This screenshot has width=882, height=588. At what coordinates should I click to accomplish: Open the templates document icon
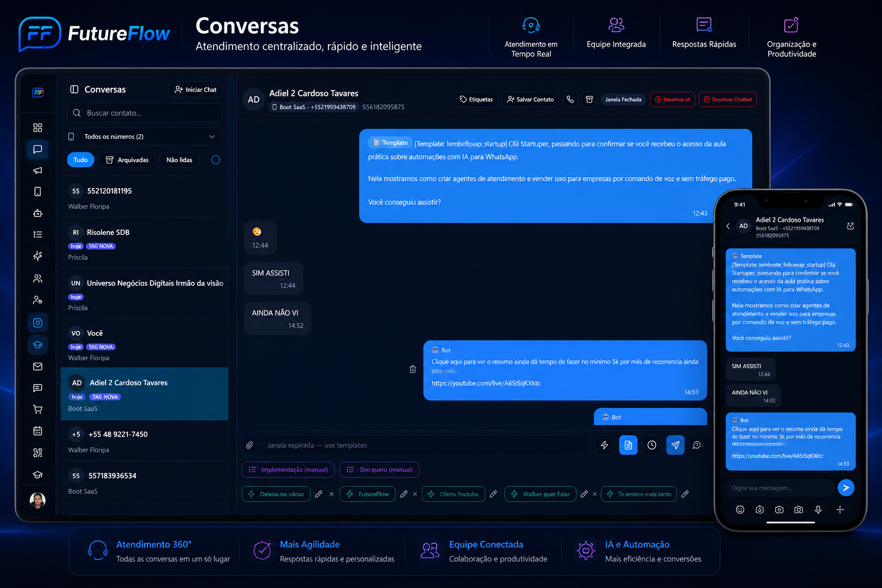coord(628,445)
